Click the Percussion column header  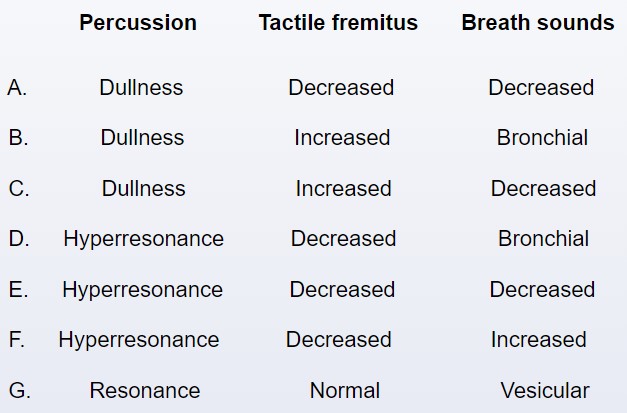[138, 22]
